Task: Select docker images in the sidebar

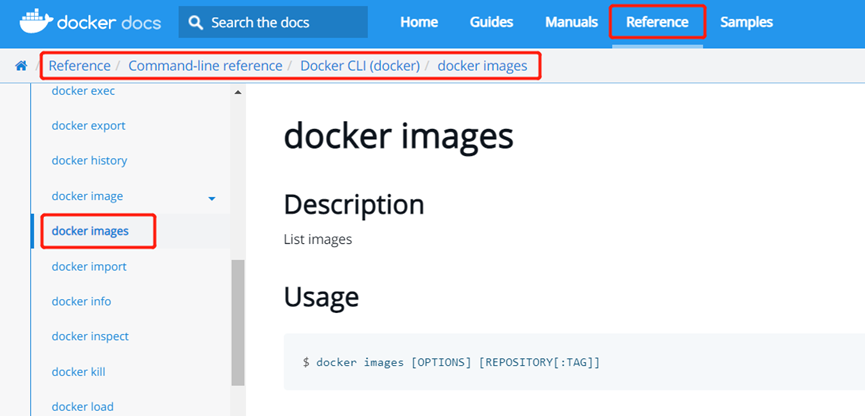Action: coord(90,231)
